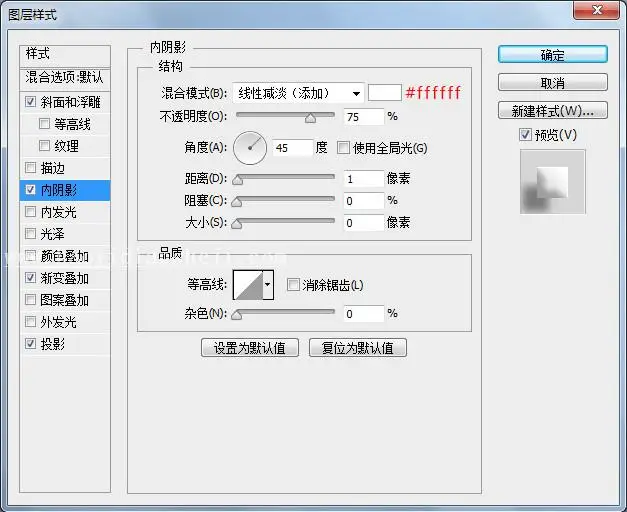Click the 阻塞 slider handle
627x512 pixels.
pyautogui.click(x=237, y=202)
